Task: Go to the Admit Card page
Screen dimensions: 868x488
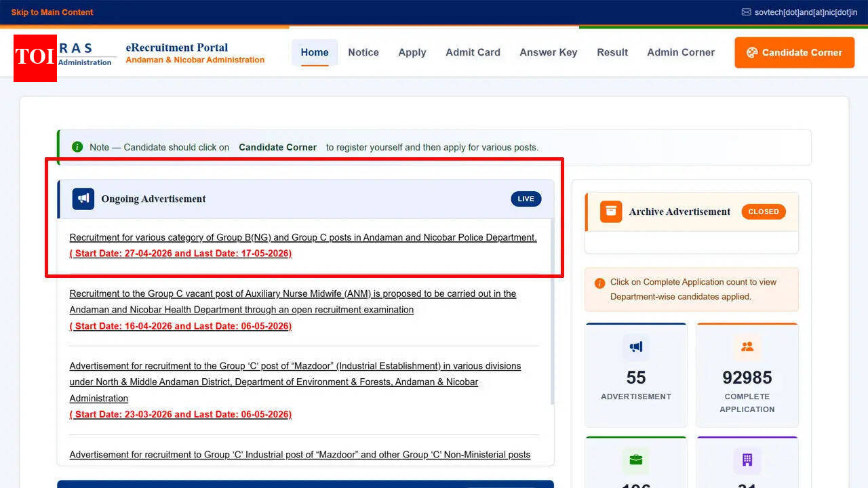Action: [473, 52]
